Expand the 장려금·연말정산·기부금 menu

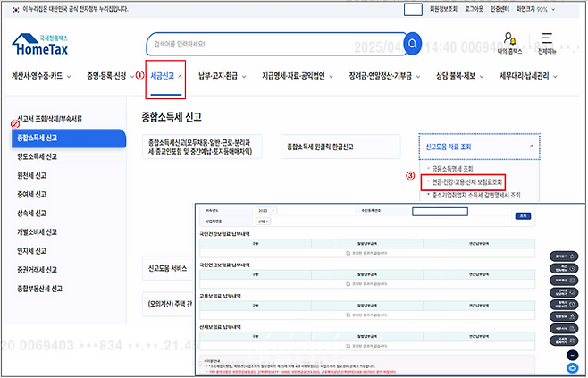[x=384, y=76]
